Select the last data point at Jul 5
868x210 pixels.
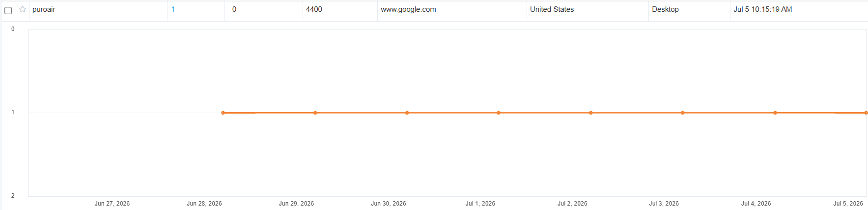(866, 113)
